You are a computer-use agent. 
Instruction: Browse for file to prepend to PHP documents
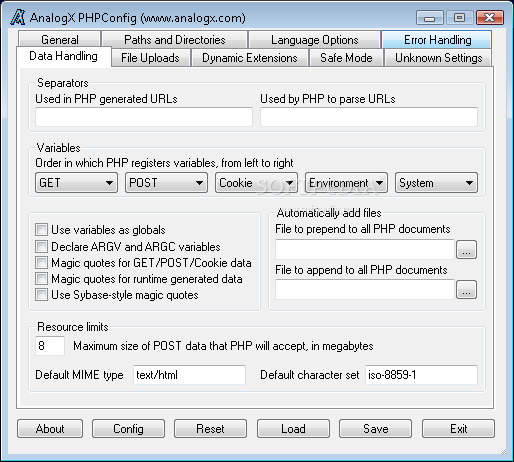(x=466, y=250)
